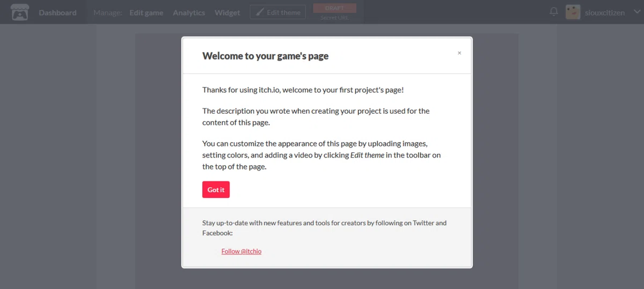Open the Widget option
The image size is (644, 289).
pyautogui.click(x=228, y=12)
